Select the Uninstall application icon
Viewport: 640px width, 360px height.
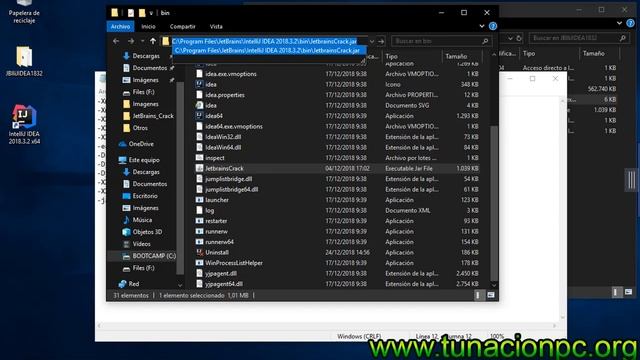tap(199, 252)
